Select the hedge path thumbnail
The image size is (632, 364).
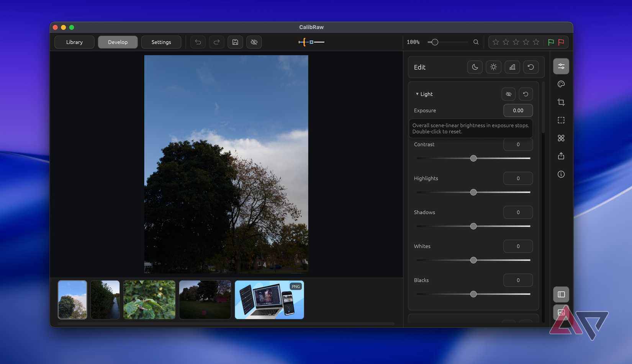click(105, 300)
